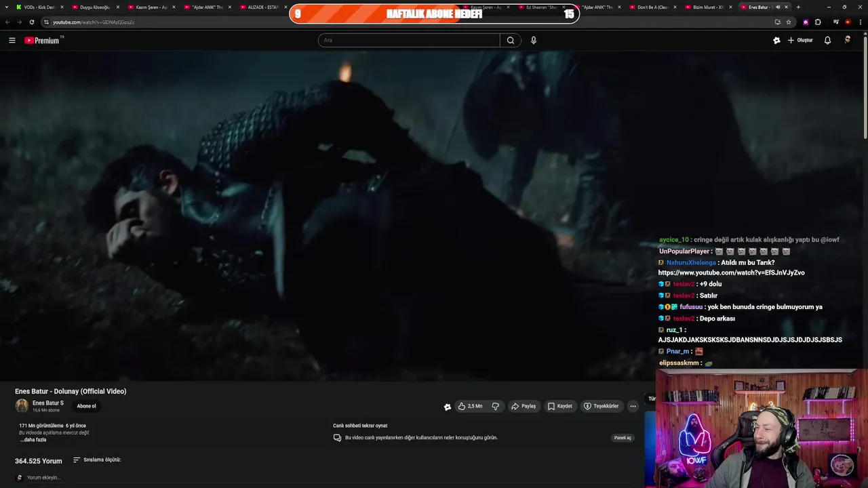Like the video (2,5 Mn)

(x=470, y=406)
